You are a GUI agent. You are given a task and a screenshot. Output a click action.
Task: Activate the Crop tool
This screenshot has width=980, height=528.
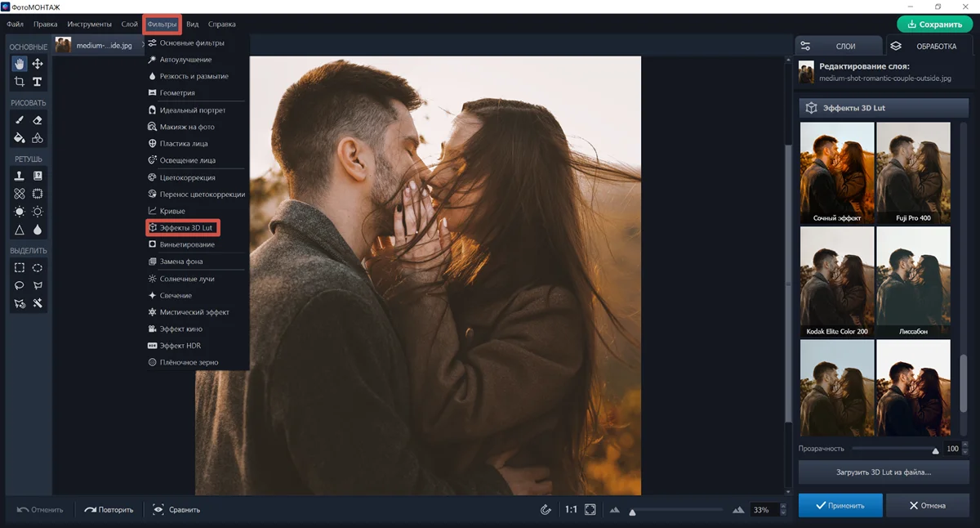(20, 82)
